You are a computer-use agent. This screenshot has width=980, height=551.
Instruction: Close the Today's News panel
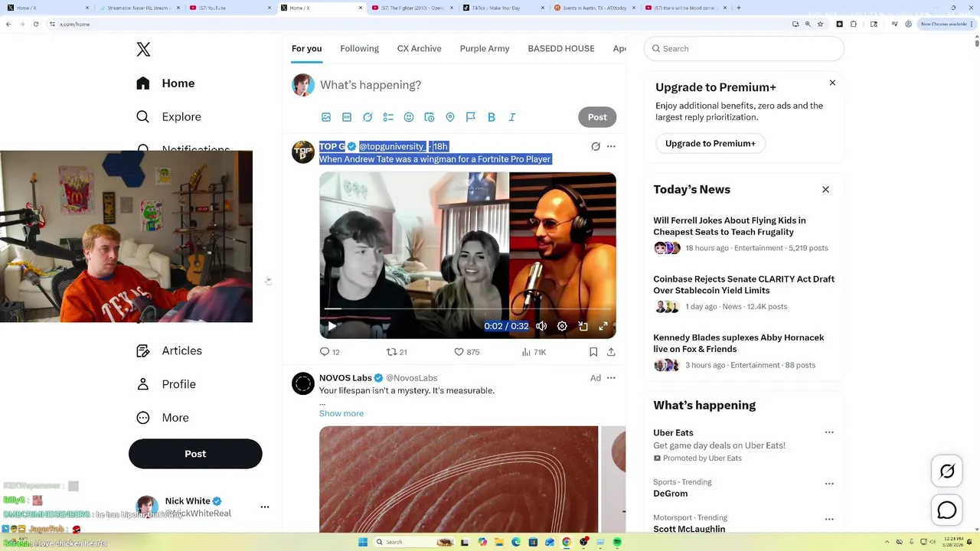coord(825,189)
